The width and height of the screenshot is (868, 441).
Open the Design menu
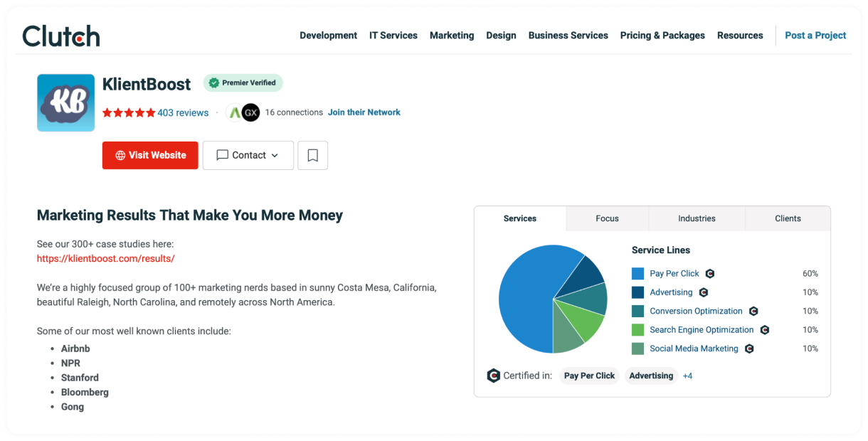pyautogui.click(x=501, y=36)
